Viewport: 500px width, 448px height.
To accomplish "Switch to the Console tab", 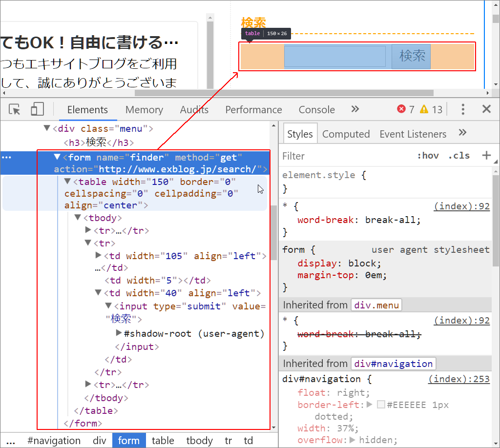I will (316, 110).
